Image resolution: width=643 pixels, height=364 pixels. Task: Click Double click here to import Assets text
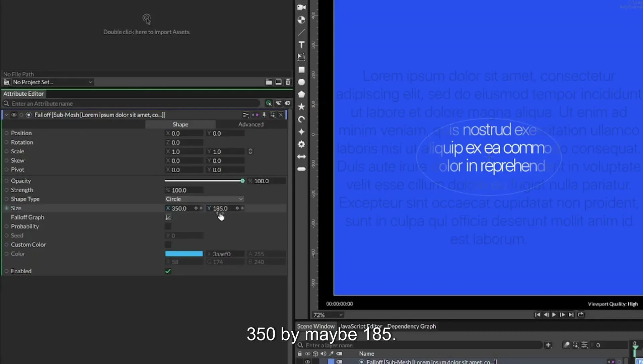click(147, 32)
